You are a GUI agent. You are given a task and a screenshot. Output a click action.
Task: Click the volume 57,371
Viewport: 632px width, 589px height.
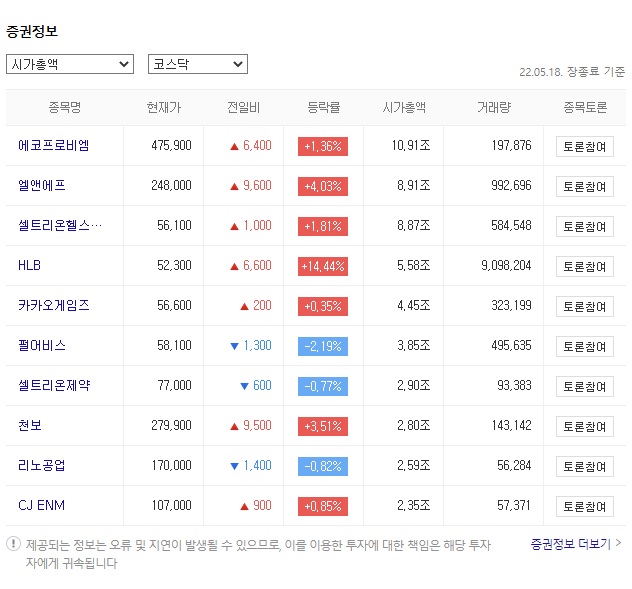pos(514,505)
